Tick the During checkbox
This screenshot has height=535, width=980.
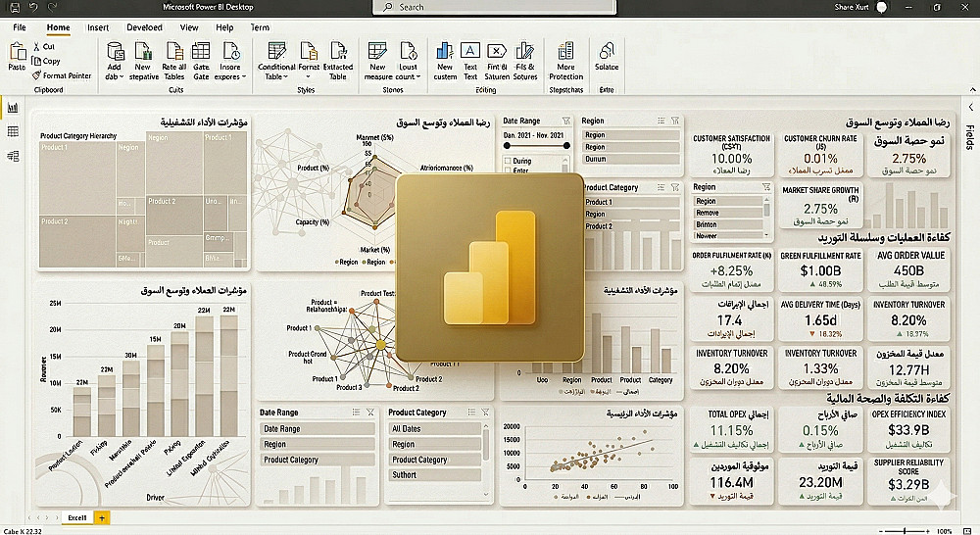point(508,161)
